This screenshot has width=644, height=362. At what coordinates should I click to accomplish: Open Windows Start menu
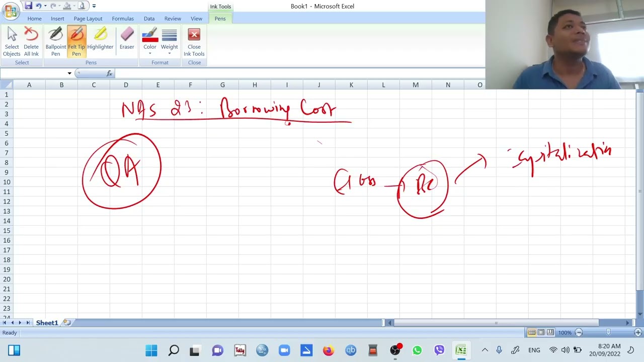click(x=151, y=350)
